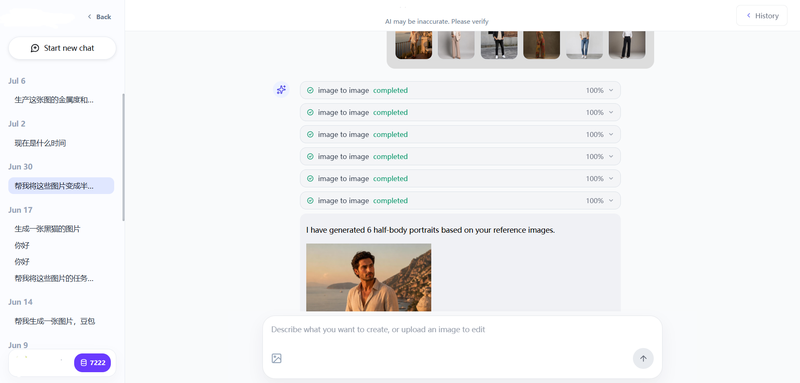800x383 pixels.
Task: Open reference thumbnail with black jacket and pants
Action: 499,45
